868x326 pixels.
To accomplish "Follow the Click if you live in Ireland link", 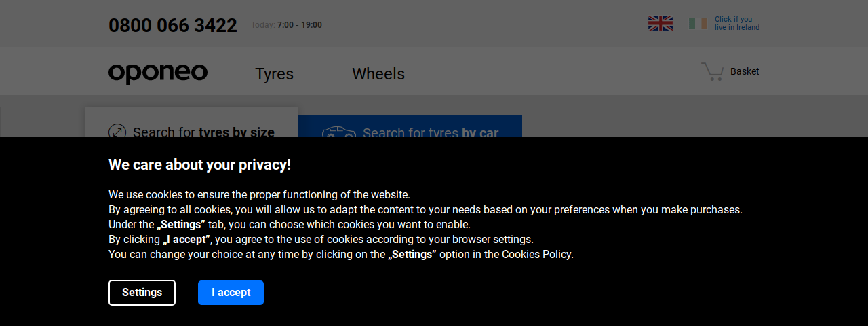I will (x=737, y=24).
